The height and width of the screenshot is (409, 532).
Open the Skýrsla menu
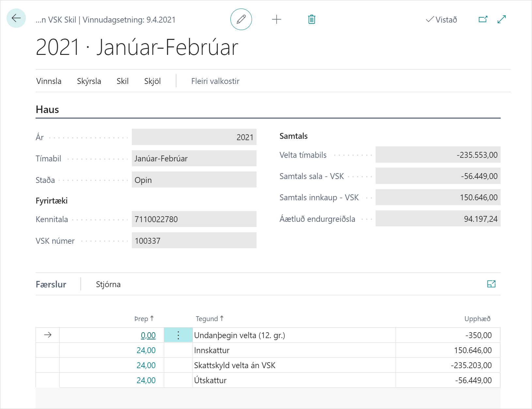(89, 81)
